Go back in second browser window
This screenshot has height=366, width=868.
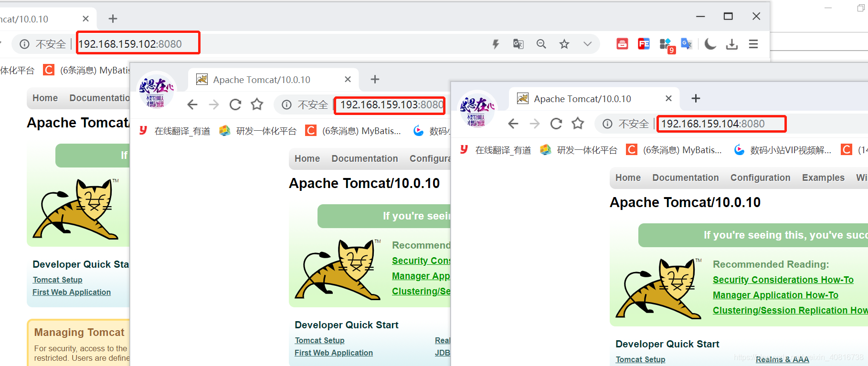[192, 105]
